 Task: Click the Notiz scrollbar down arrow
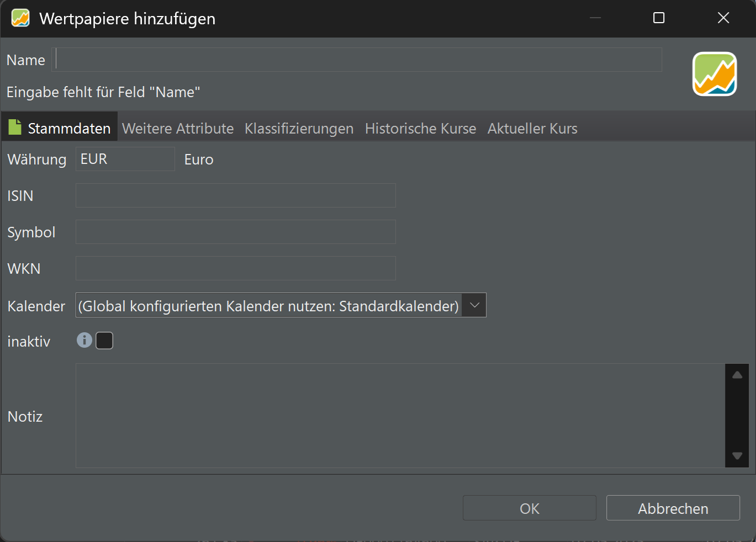point(737,456)
